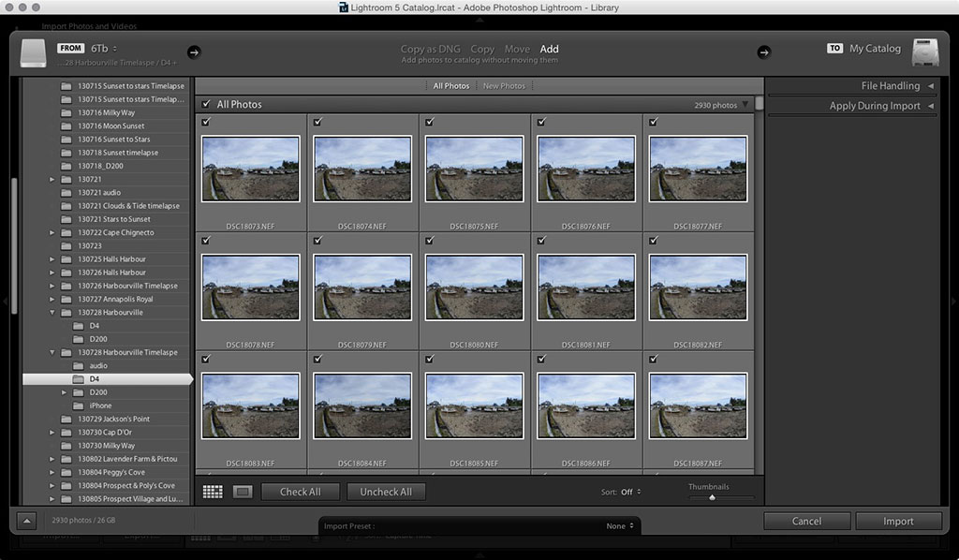The height and width of the screenshot is (560, 959).
Task: Select the 130716 Milky Way folder icon
Action: 66,112
